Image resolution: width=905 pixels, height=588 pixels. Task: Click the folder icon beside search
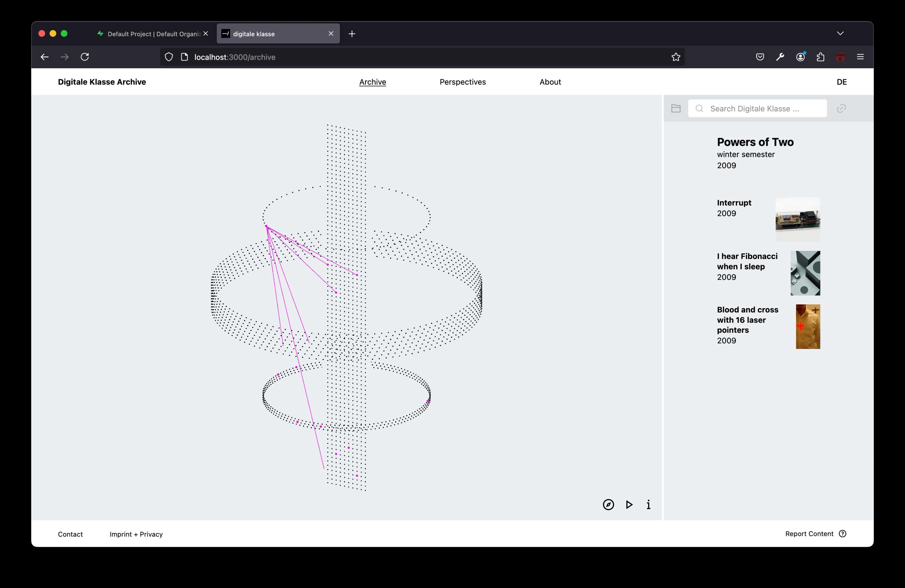click(x=676, y=108)
